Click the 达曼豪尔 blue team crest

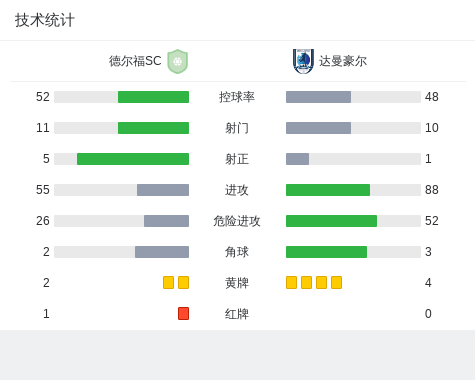[x=303, y=61]
